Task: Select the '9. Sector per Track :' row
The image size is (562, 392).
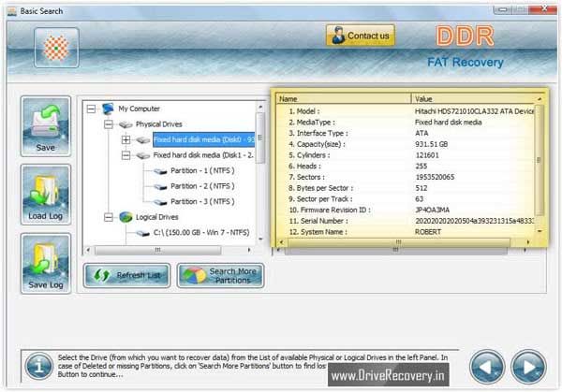Action: (x=406, y=199)
